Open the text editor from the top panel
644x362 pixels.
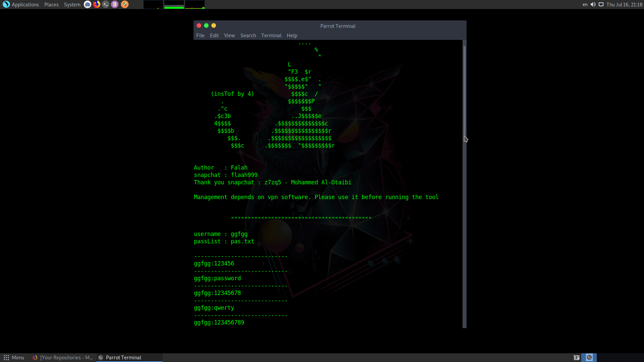point(115,4)
